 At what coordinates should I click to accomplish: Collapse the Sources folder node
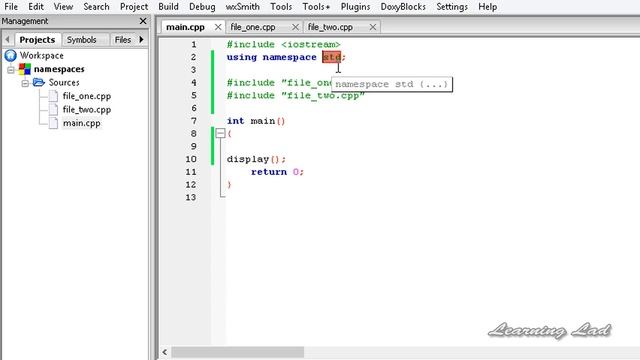[x=25, y=83]
